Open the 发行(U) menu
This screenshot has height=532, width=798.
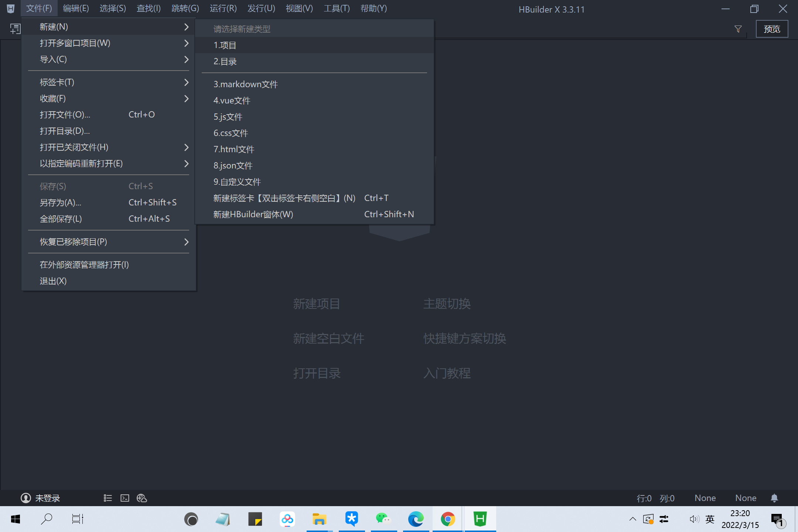261,8
